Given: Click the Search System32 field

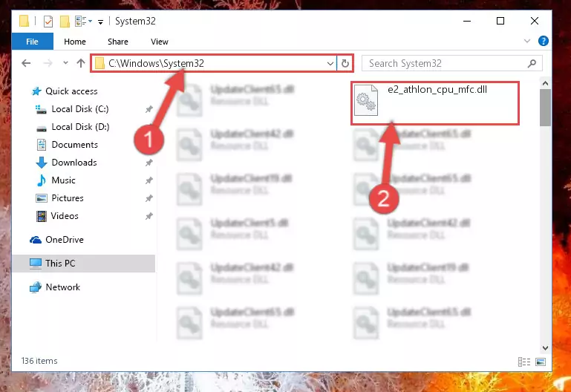Looking at the screenshot, I should tap(452, 63).
